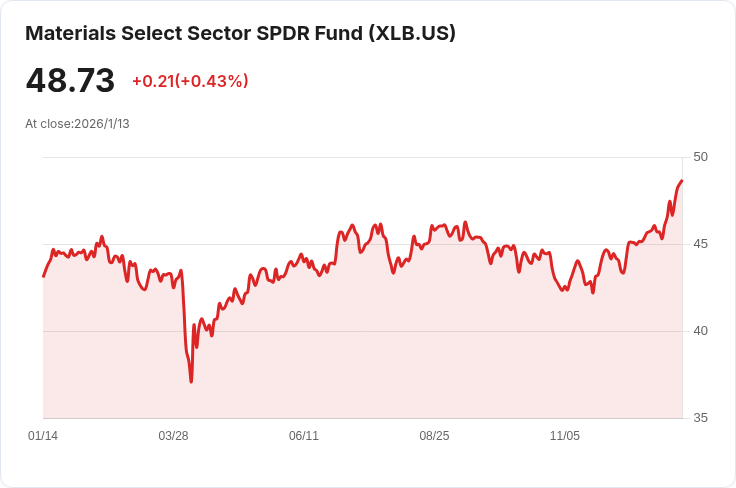
Task: Click the 03/28 x-axis date label
Action: 173,436
